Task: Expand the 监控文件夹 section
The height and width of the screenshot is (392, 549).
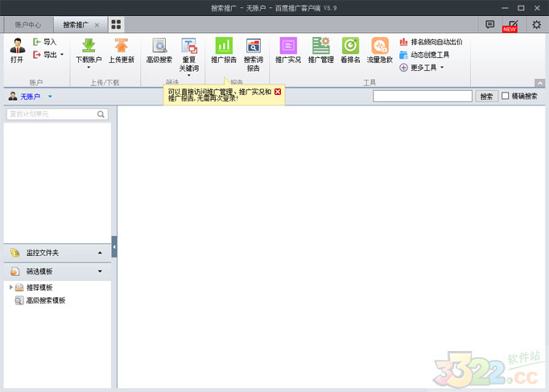Action: (57, 253)
